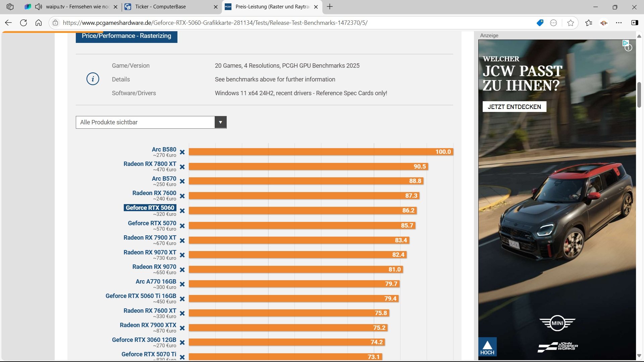The image size is (644, 362).
Task: Reload the current page
Action: (23, 23)
